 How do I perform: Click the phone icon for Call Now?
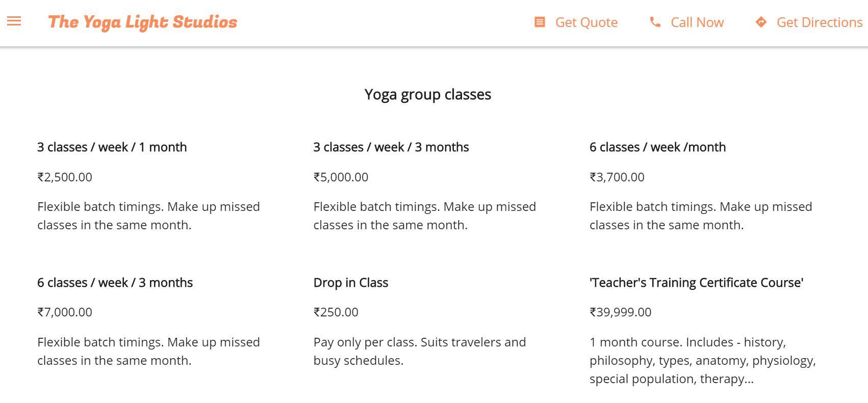(x=655, y=22)
